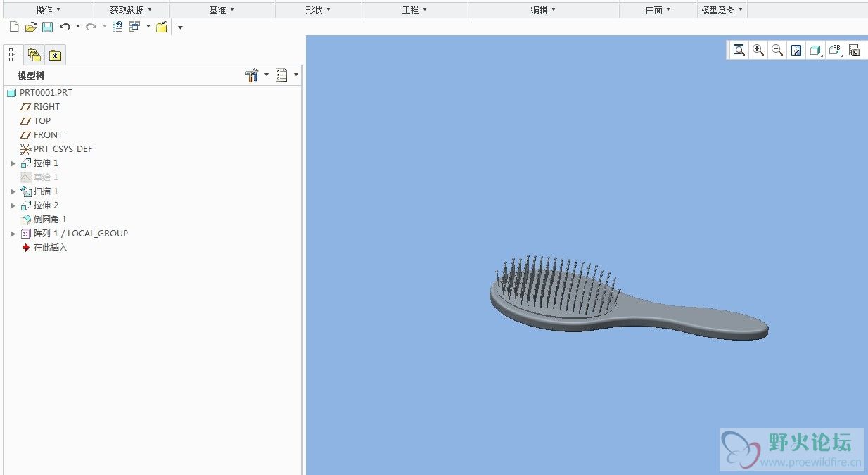Expand the 拉伸 2 tree node
868x475 pixels.
[13, 205]
